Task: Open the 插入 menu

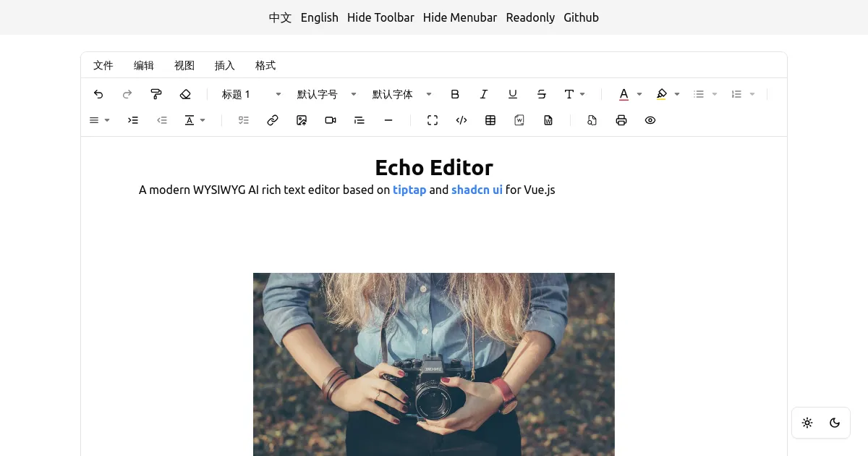Action: point(225,65)
